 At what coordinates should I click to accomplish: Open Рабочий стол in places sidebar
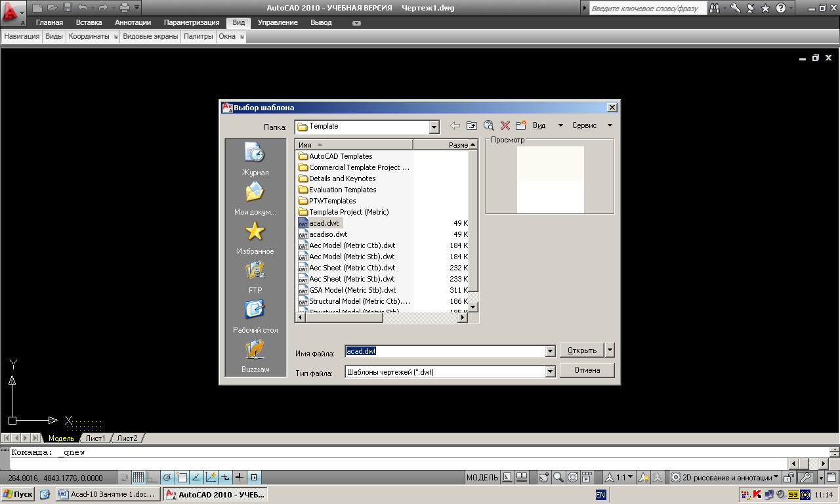(x=255, y=317)
